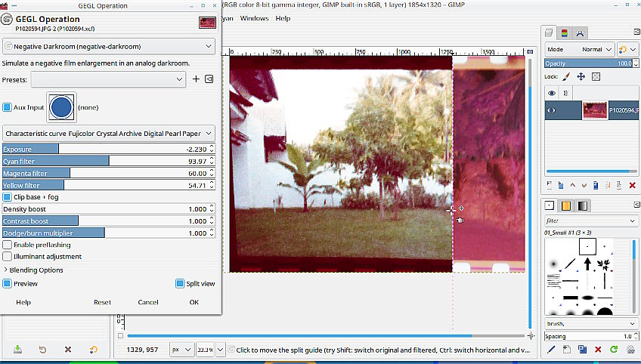
Task: Save tool preset icon at bottom left
Action: (17, 350)
